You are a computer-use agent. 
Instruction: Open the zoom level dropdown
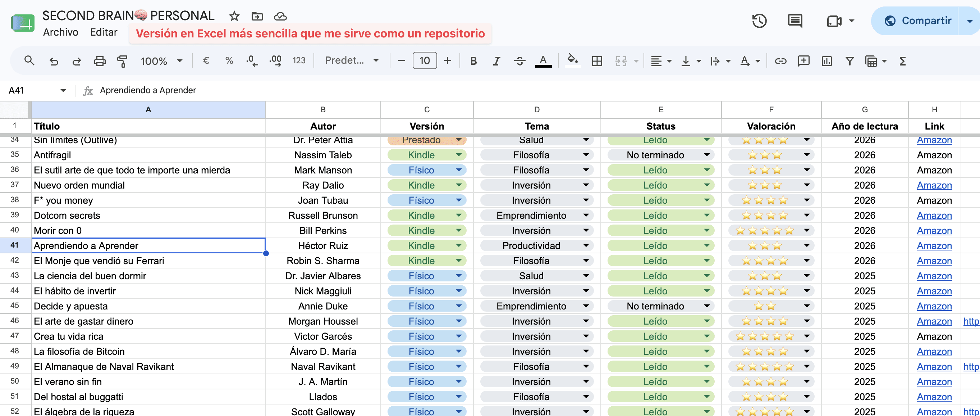161,61
